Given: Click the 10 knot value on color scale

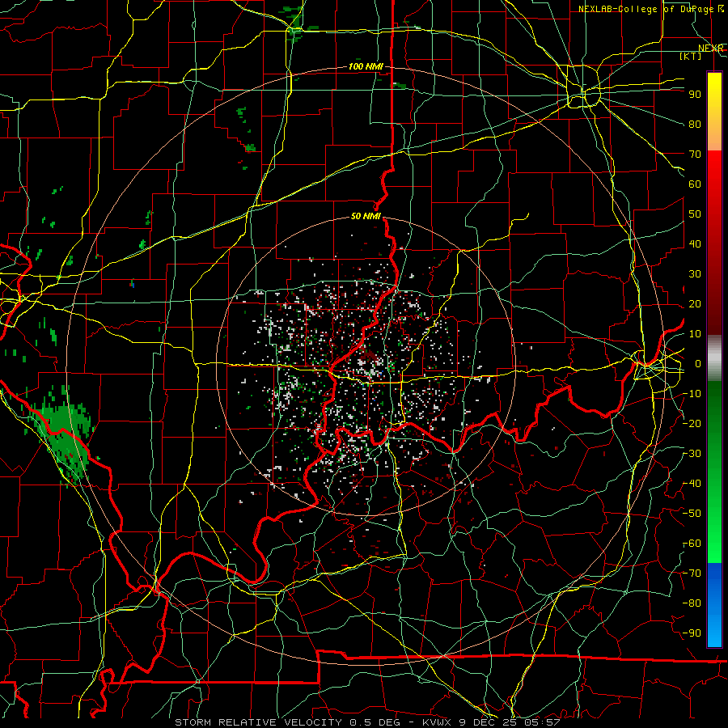Looking at the screenshot, I should click(x=695, y=334).
